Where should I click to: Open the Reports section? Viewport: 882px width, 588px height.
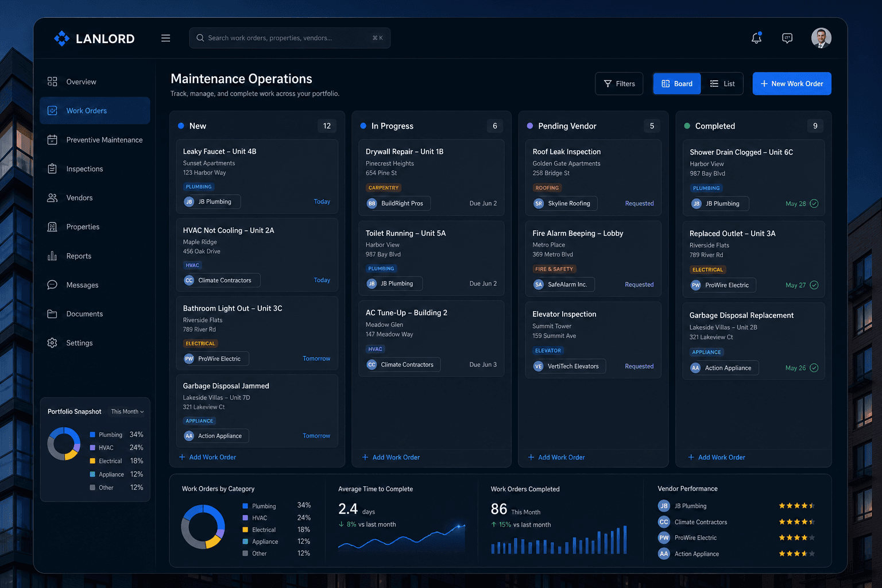95,256
